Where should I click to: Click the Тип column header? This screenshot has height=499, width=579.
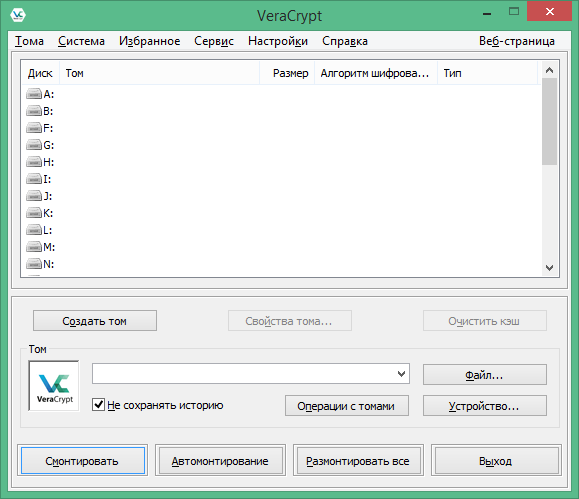pos(487,73)
